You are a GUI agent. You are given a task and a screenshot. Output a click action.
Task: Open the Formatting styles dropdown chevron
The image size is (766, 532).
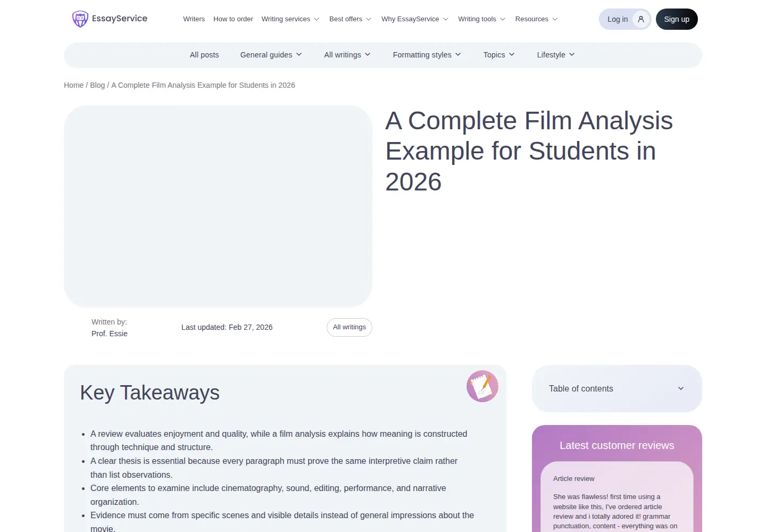click(x=458, y=54)
